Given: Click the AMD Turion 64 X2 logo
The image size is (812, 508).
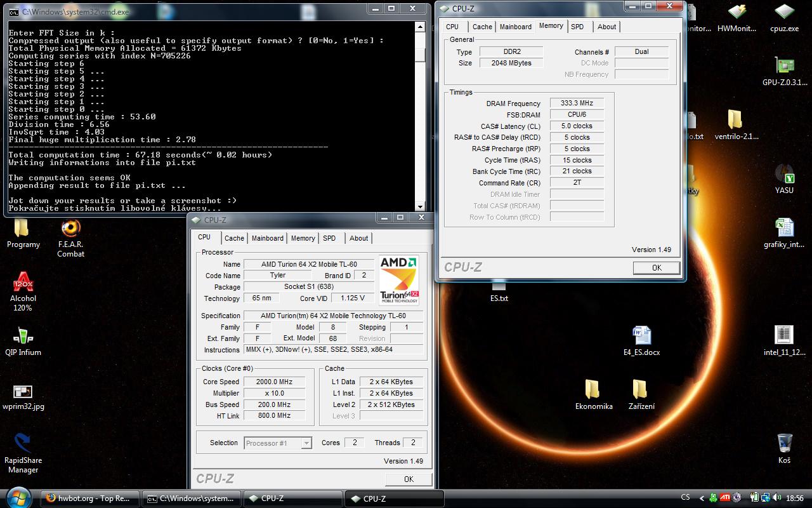Looking at the screenshot, I should pyautogui.click(x=399, y=281).
